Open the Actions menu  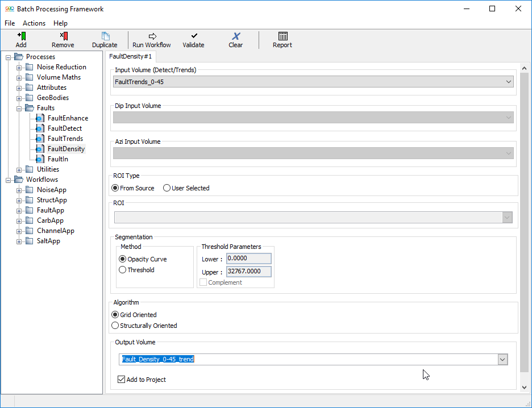pyautogui.click(x=34, y=23)
